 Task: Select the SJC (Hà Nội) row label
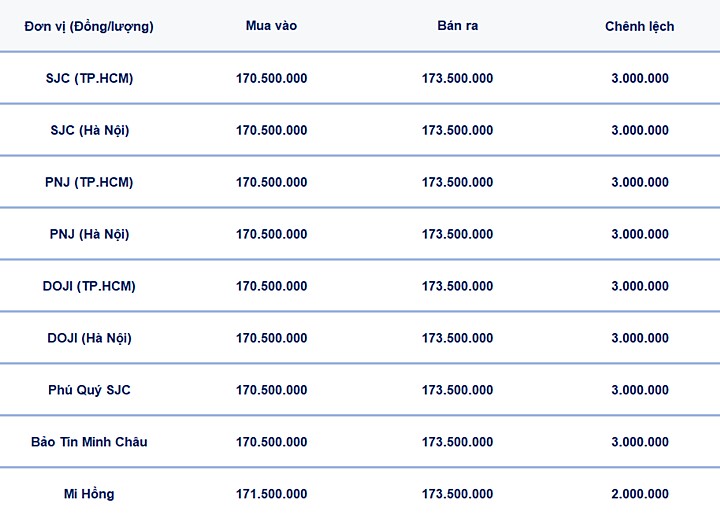89,130
